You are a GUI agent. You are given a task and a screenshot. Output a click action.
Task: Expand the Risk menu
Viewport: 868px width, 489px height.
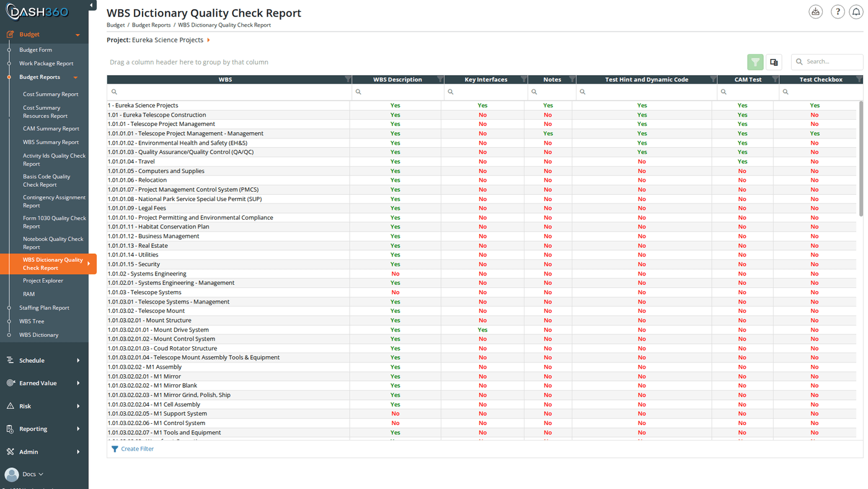[78, 406]
